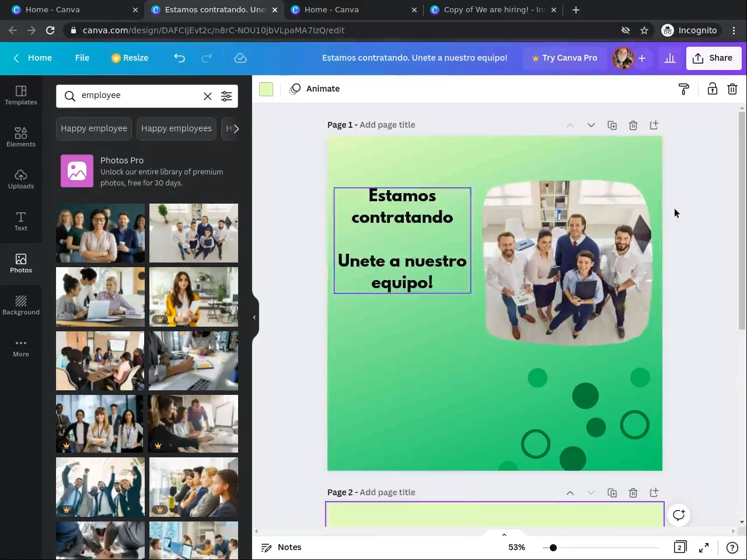This screenshot has height=560, width=747.
Task: Open grid view of pages
Action: pyautogui.click(x=680, y=547)
